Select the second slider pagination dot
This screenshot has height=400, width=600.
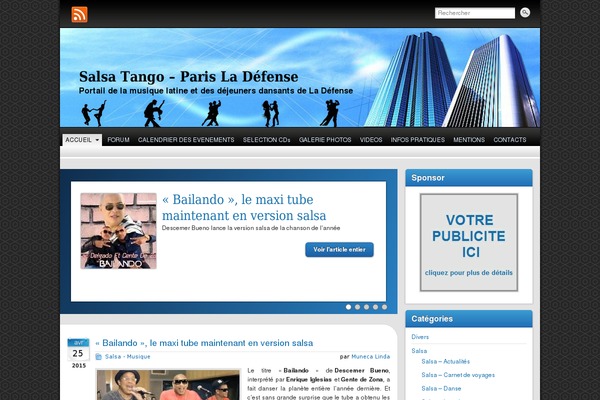[x=357, y=307]
